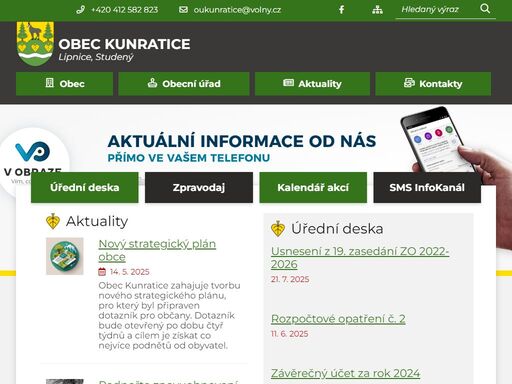Open Závěrečný účet za rok 2024
This screenshot has height=384, width=512.
[x=345, y=373]
